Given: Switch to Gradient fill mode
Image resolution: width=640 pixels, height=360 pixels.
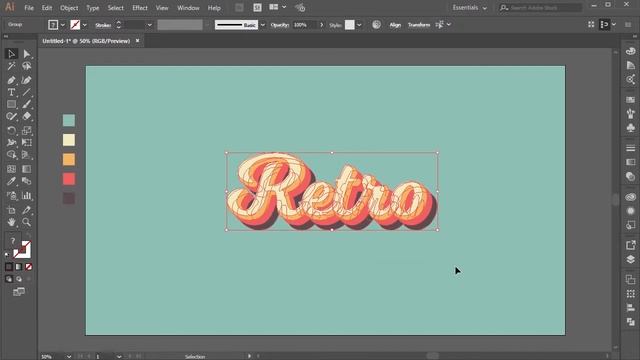Looking at the screenshot, I should coord(19,267).
